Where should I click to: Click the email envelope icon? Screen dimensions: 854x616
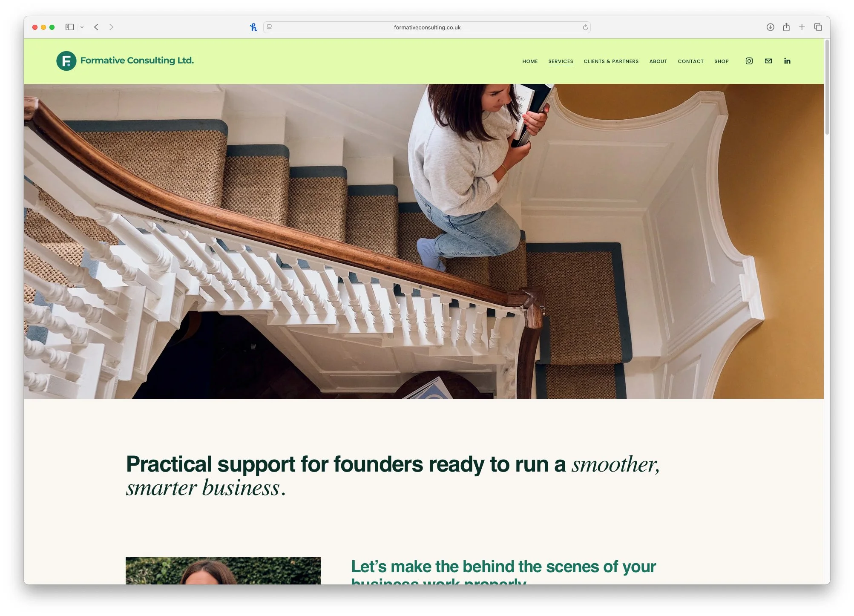[x=768, y=61]
